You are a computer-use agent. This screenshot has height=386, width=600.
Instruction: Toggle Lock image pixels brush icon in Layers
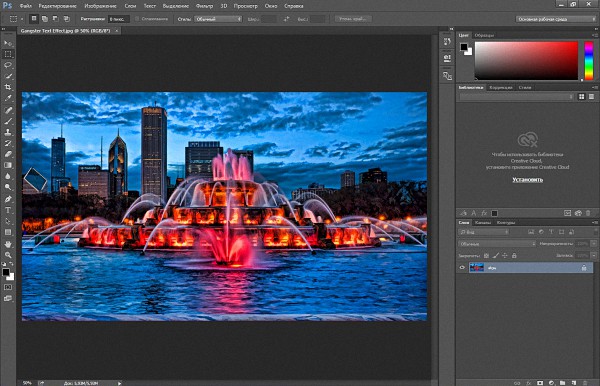(x=496, y=256)
